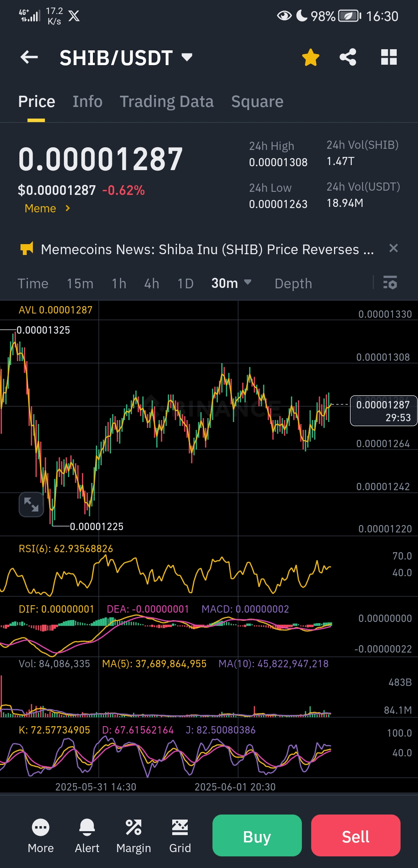418x868 pixels.
Task: Expand the 30m interval dropdown
Action: (x=231, y=283)
